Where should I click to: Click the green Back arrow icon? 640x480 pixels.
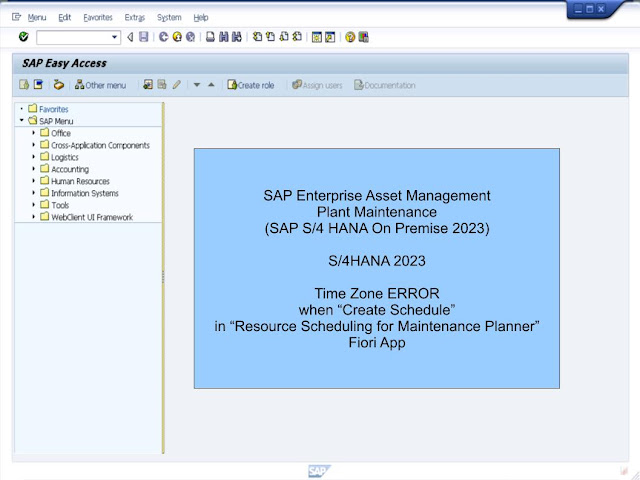[x=163, y=37]
